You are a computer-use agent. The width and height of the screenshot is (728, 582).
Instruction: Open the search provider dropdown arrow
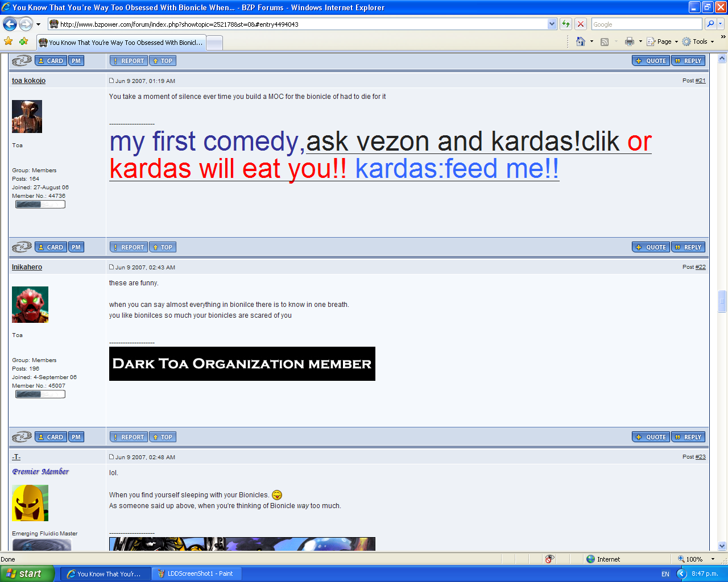point(721,24)
